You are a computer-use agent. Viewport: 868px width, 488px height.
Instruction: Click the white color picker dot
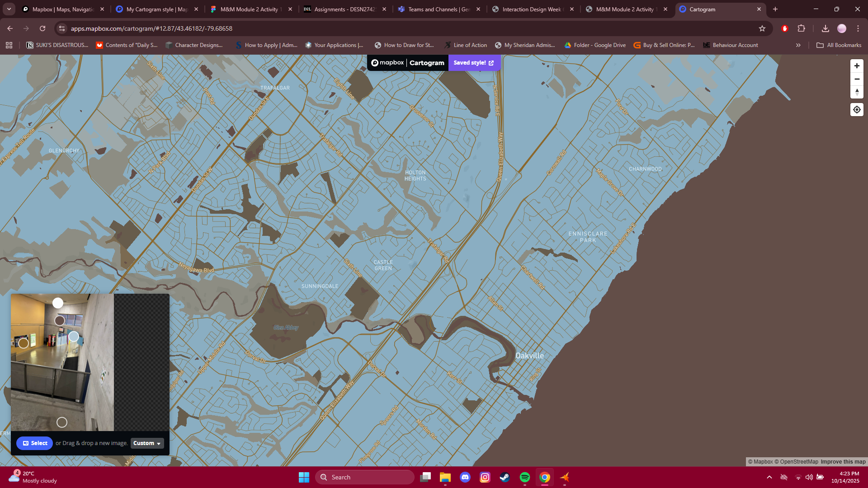[x=58, y=303]
